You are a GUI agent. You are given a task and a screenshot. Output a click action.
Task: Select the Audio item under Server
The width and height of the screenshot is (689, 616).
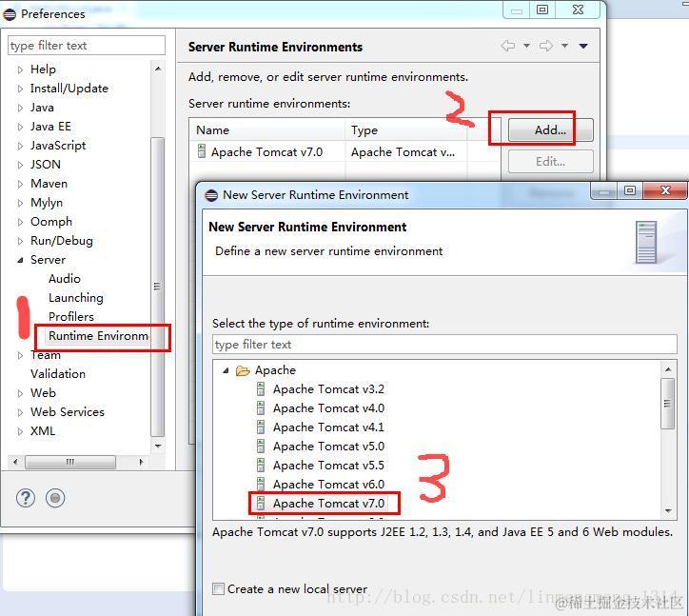coord(65,279)
